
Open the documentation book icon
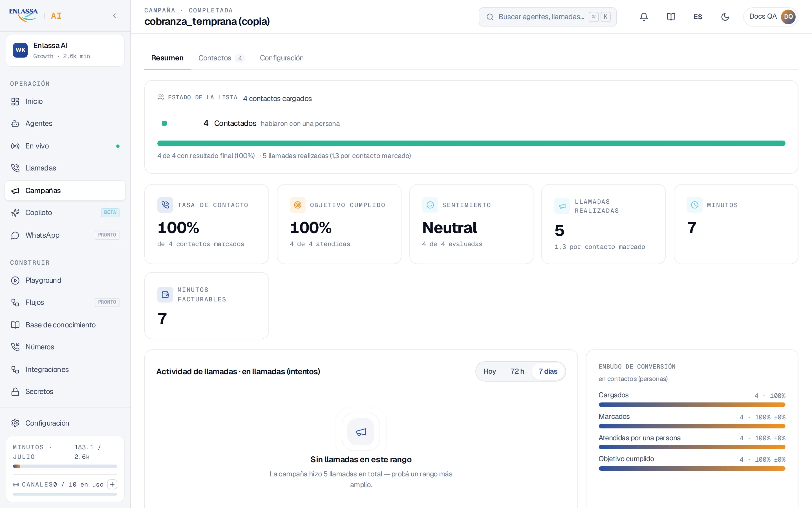(671, 17)
